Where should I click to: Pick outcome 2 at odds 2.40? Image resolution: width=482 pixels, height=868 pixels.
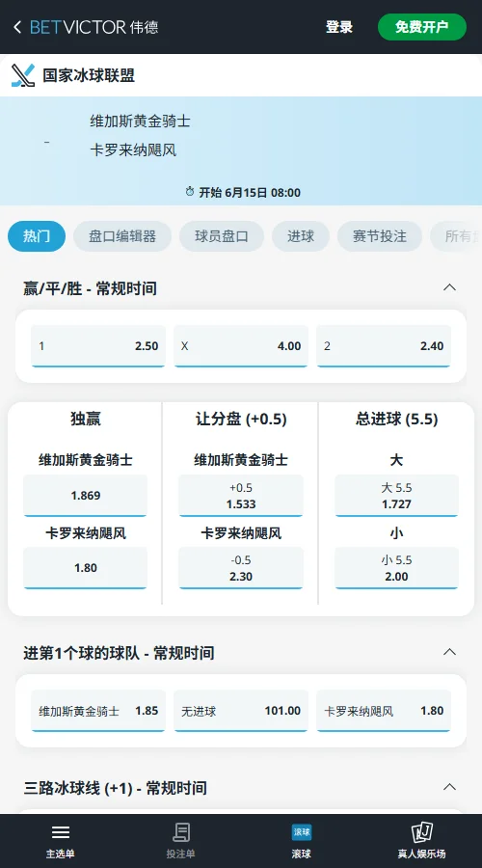coord(384,346)
